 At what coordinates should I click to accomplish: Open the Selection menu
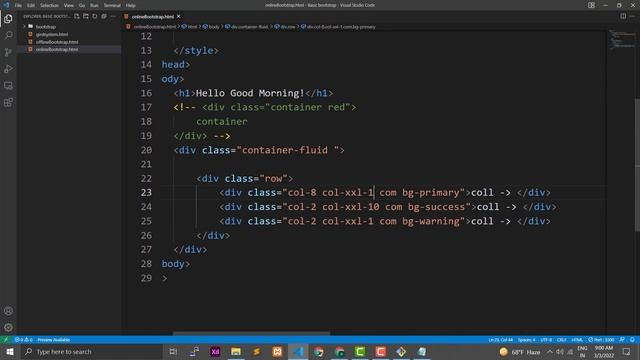pos(49,5)
